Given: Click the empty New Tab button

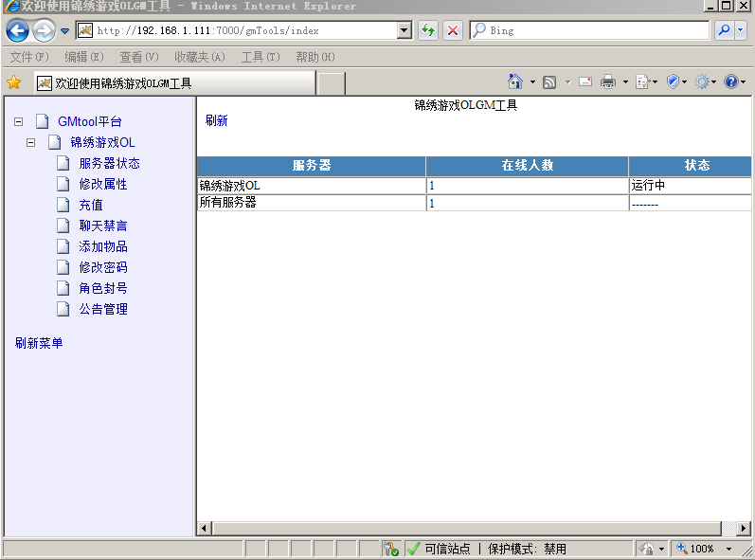Looking at the screenshot, I should (332, 83).
